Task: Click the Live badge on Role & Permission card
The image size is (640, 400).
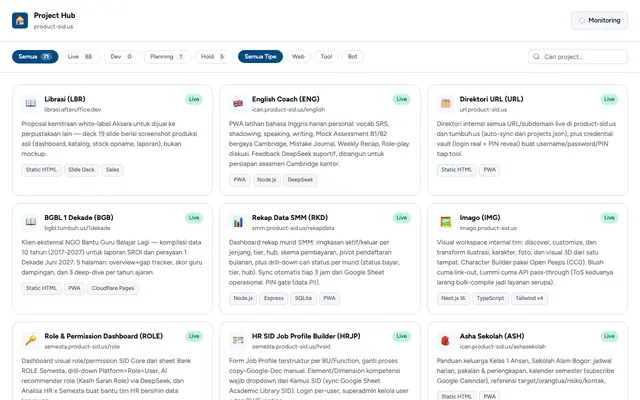Action: tap(194, 336)
